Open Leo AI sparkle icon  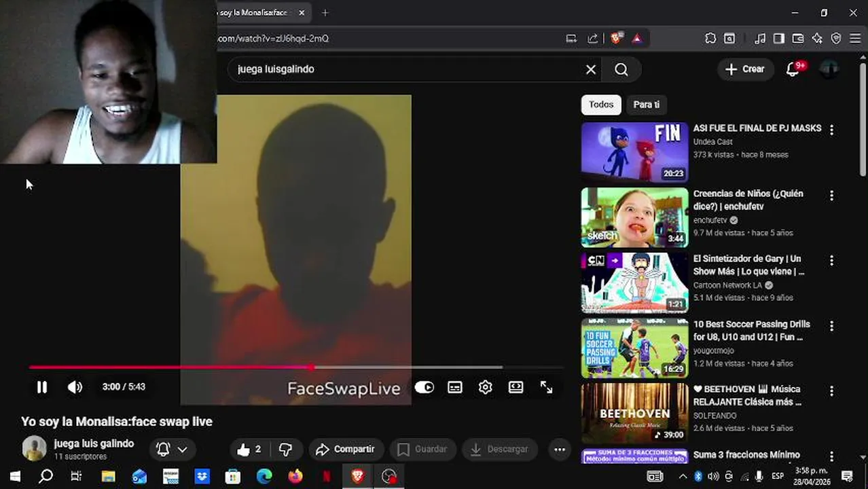(817, 39)
